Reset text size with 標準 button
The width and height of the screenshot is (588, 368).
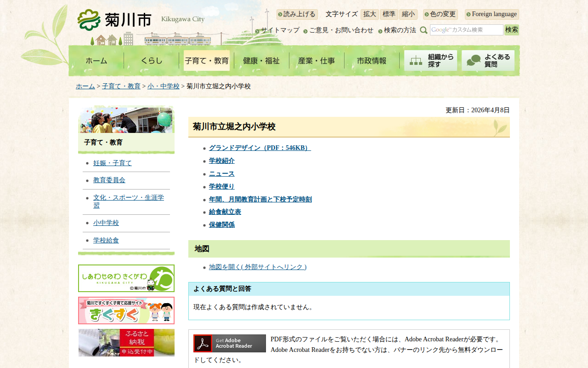point(389,14)
